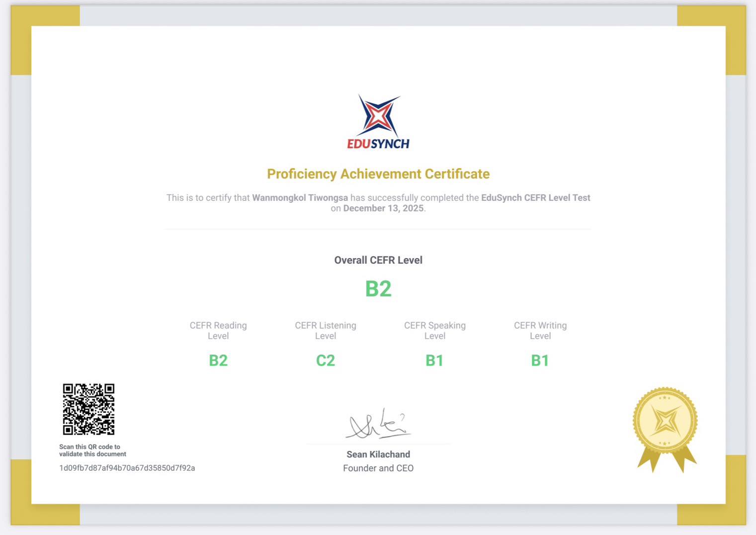Click the gold ribbon seal badge
Screen dimensions: 756x535
click(x=666, y=430)
